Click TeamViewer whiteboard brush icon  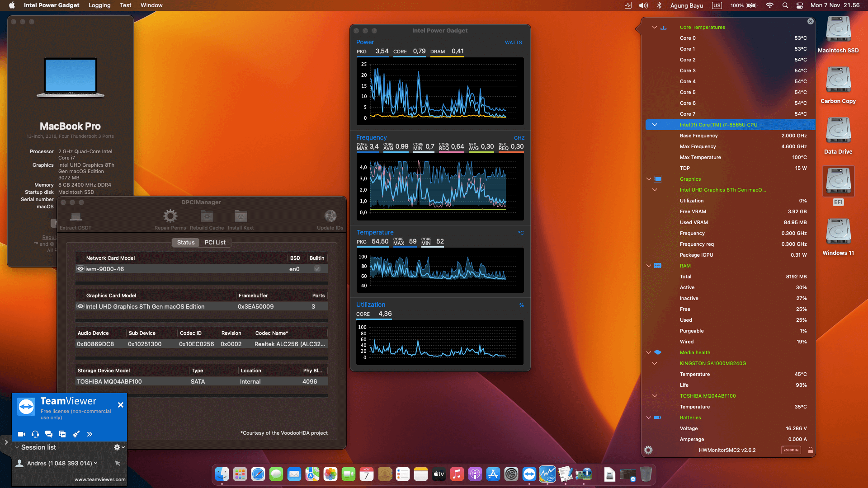76,434
